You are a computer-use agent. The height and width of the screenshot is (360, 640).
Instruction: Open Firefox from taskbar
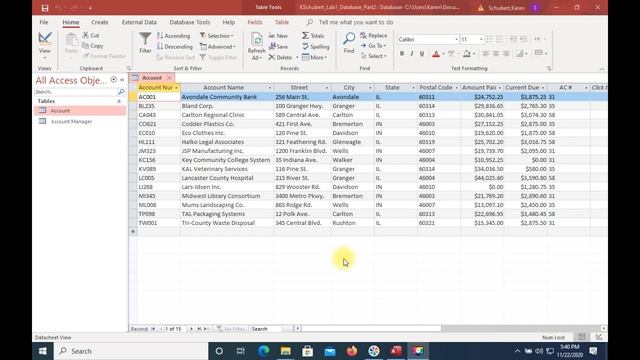(x=351, y=351)
